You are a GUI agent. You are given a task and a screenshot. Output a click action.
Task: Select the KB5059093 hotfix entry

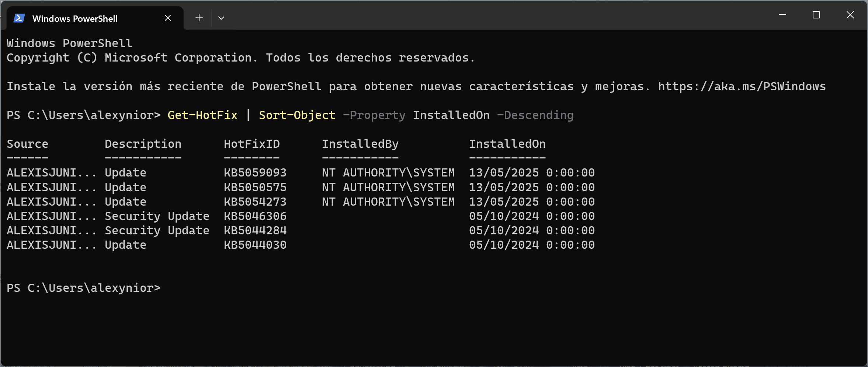coord(255,172)
